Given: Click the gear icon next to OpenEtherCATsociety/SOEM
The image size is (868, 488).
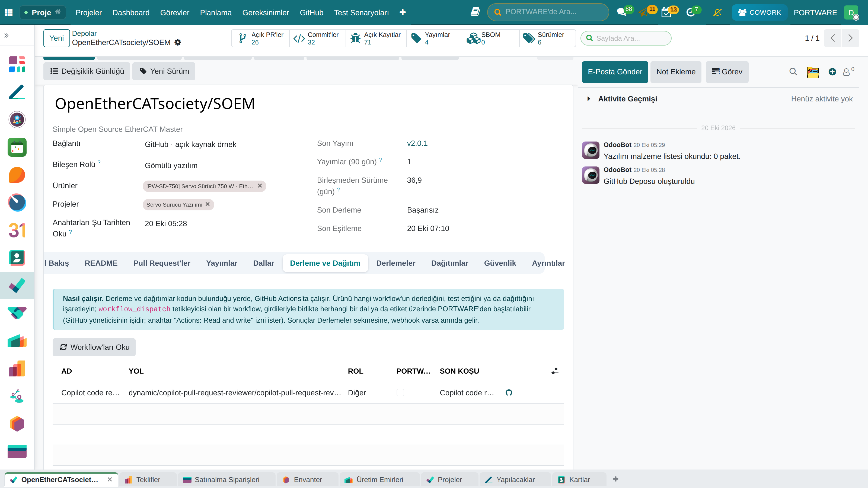Looking at the screenshot, I should [178, 43].
